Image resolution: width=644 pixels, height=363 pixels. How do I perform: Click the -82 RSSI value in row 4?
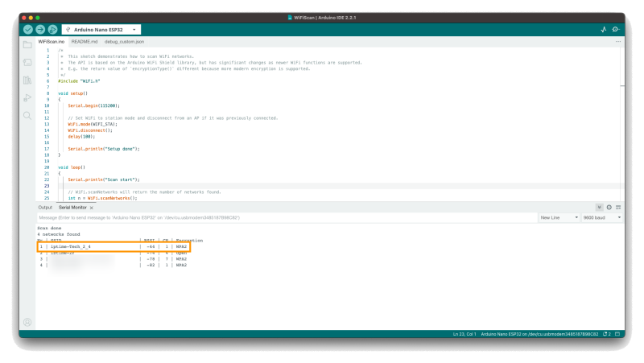point(151,266)
